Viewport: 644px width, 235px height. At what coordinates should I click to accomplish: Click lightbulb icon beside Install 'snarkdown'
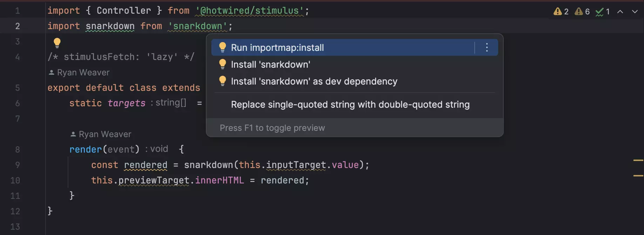pos(222,64)
